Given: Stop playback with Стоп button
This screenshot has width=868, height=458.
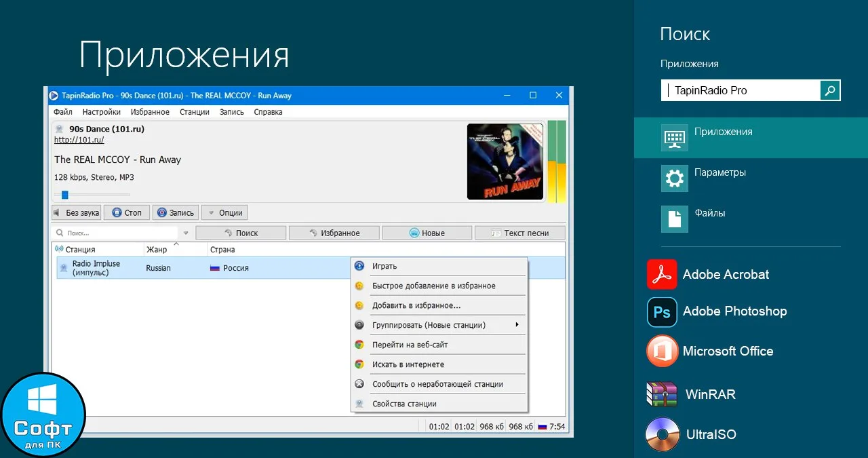Looking at the screenshot, I should [x=127, y=212].
